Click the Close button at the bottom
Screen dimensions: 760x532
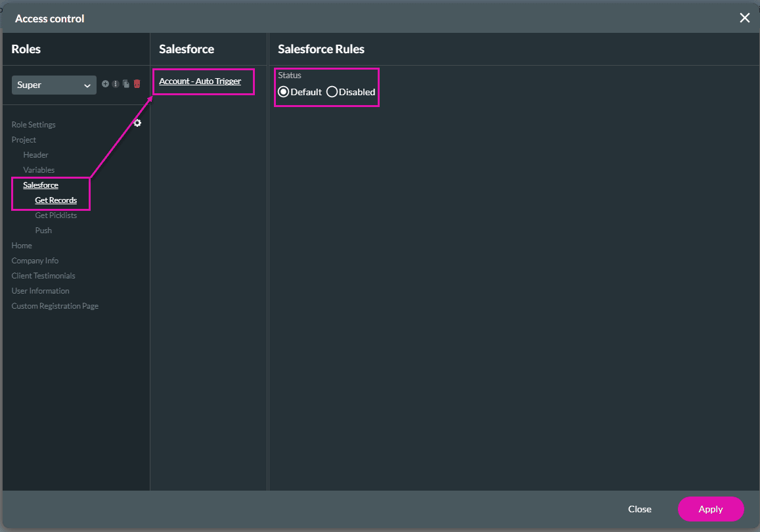pos(639,509)
